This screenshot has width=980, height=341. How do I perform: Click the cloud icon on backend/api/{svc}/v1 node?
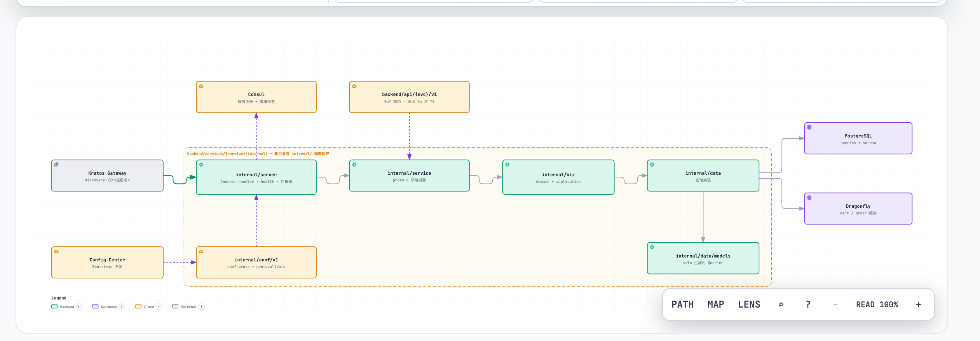[354, 86]
